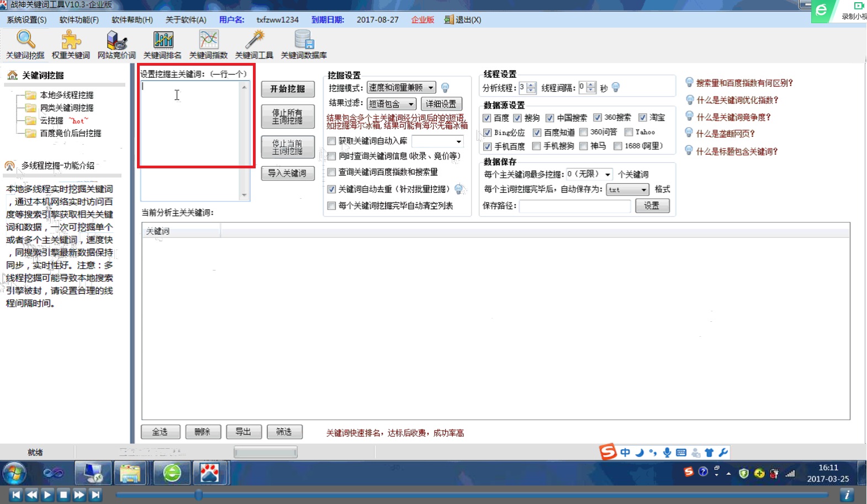Toggle the 中国搜索 data source
The image size is (867, 504).
(550, 118)
